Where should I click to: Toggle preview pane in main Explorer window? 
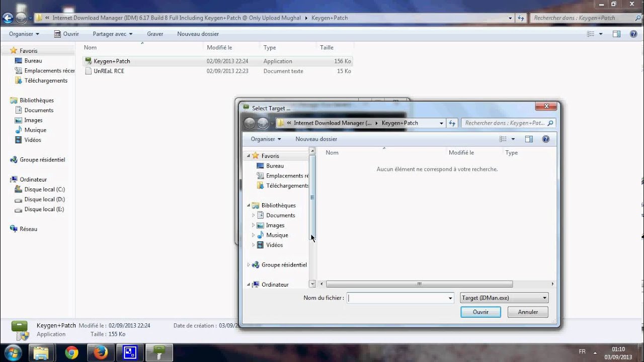pos(617,34)
